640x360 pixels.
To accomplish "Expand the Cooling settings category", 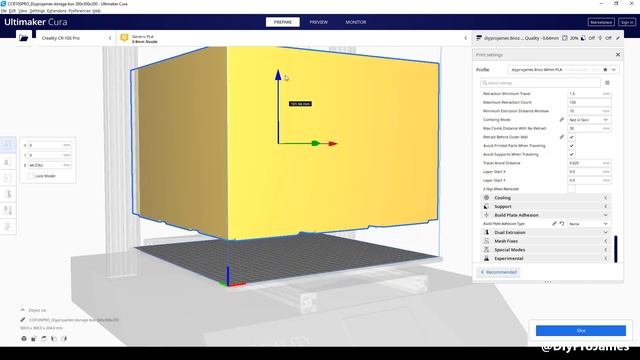I will [546, 198].
